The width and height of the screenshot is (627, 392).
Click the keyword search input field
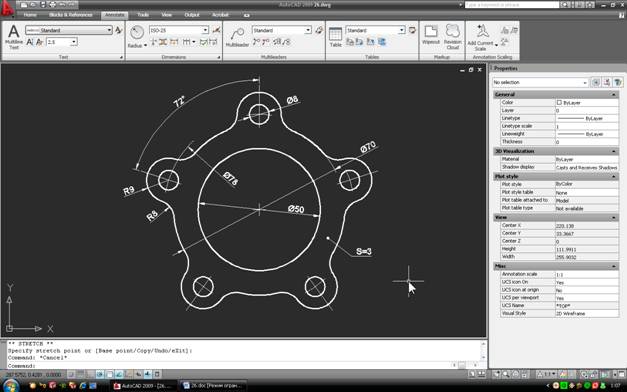[x=512, y=5]
